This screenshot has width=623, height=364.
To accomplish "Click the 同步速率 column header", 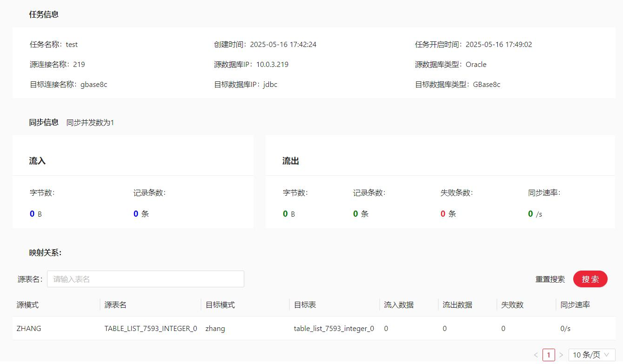I will [x=575, y=305].
